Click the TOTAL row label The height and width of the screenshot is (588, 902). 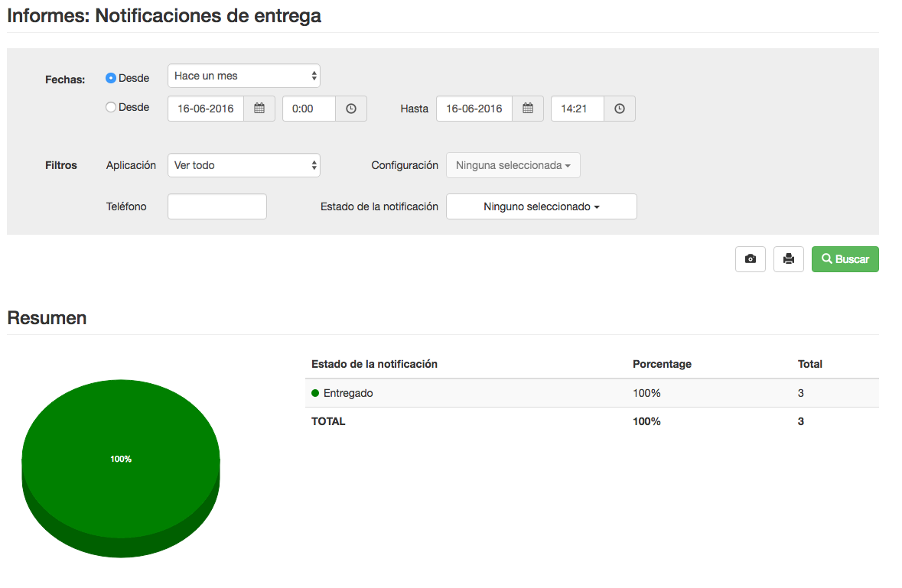[x=328, y=421]
